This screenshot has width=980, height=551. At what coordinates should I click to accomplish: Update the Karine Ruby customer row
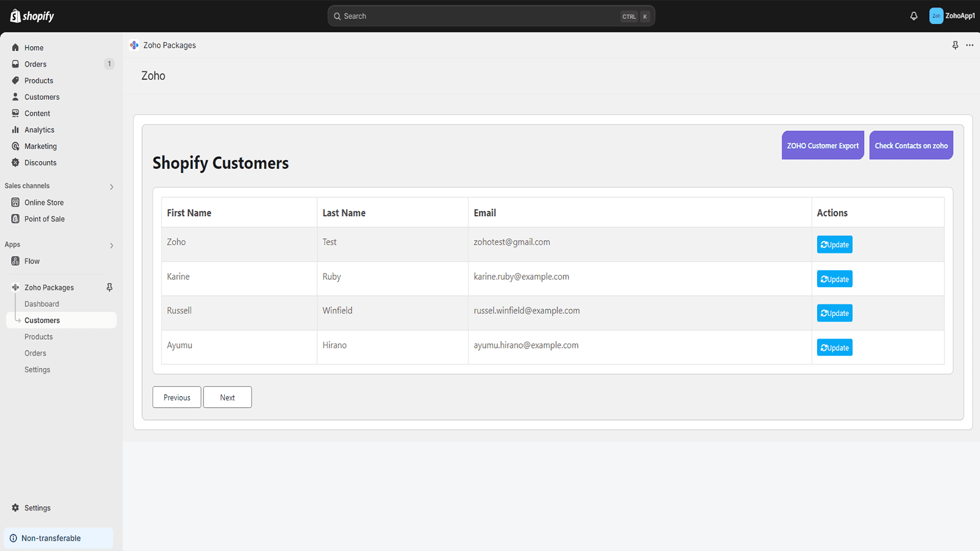tap(834, 279)
